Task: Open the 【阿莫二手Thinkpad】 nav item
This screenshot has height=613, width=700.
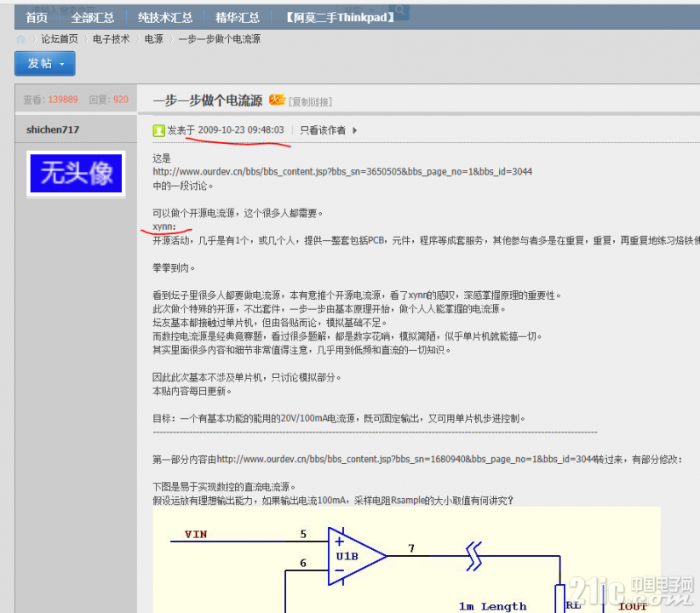Action: click(340, 17)
